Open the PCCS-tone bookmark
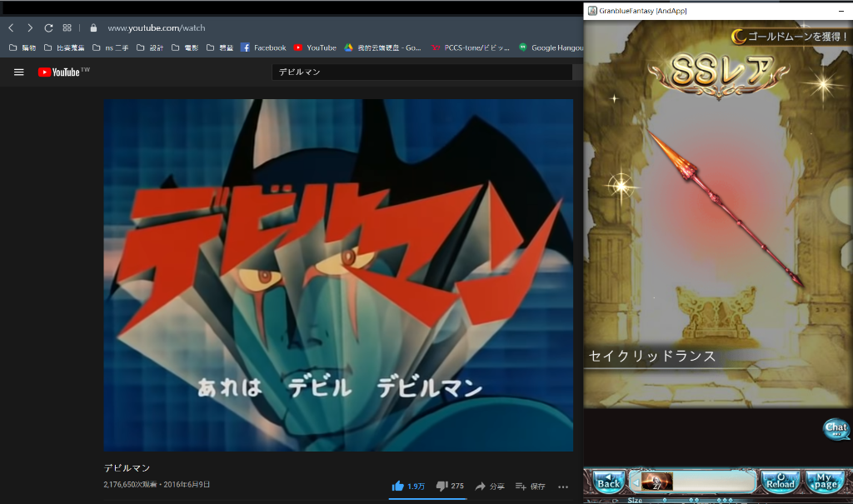853x504 pixels. 471,47
